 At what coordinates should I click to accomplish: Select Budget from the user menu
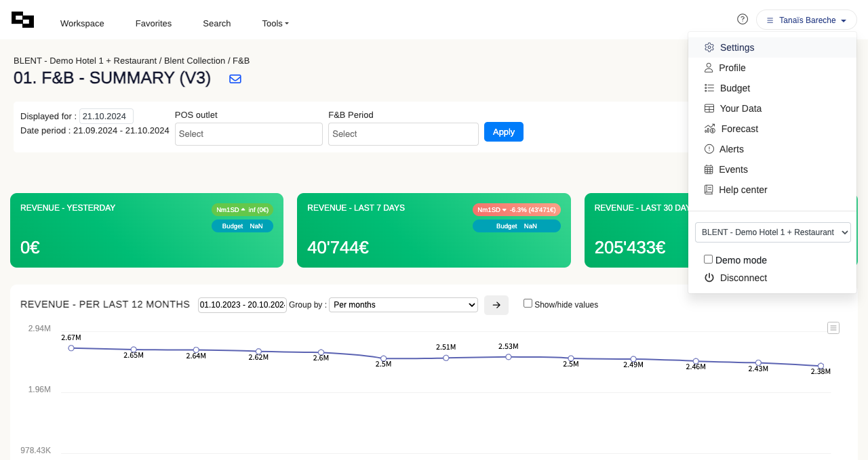(x=734, y=88)
